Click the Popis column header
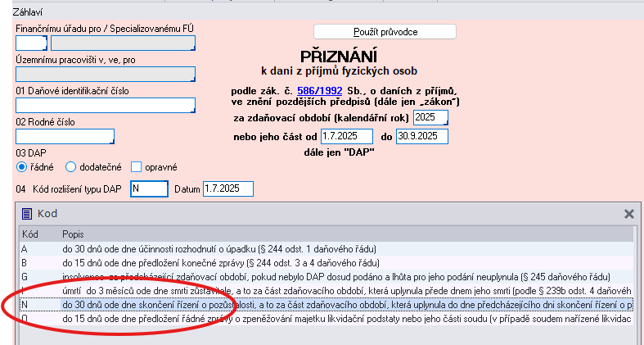 tap(72, 234)
